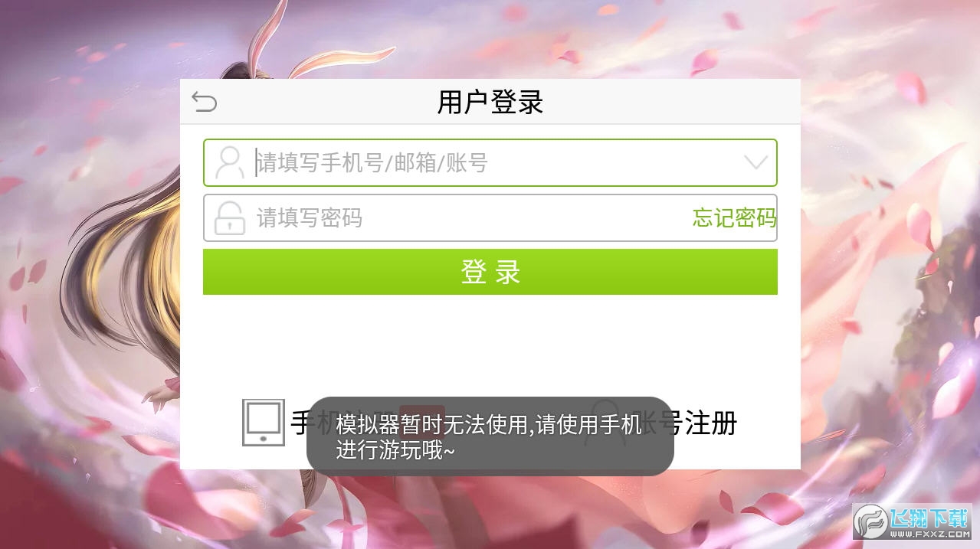Image resolution: width=980 pixels, height=549 pixels.
Task: Click blank white area below 登录 button
Action: tap(490, 345)
